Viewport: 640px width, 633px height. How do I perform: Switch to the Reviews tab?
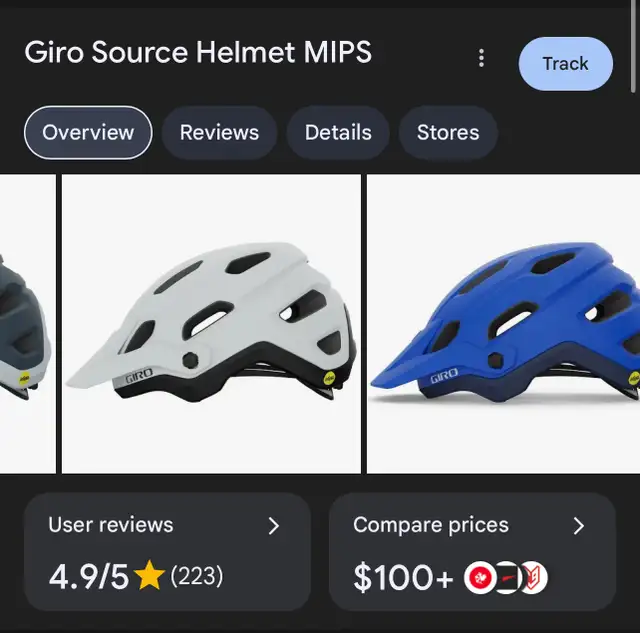click(x=219, y=132)
